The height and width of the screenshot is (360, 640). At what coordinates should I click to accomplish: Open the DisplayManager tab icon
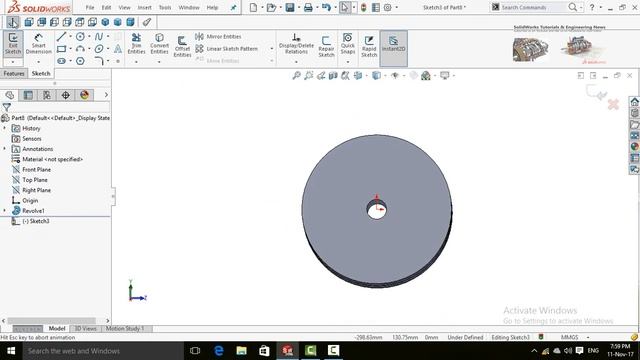(x=84, y=95)
